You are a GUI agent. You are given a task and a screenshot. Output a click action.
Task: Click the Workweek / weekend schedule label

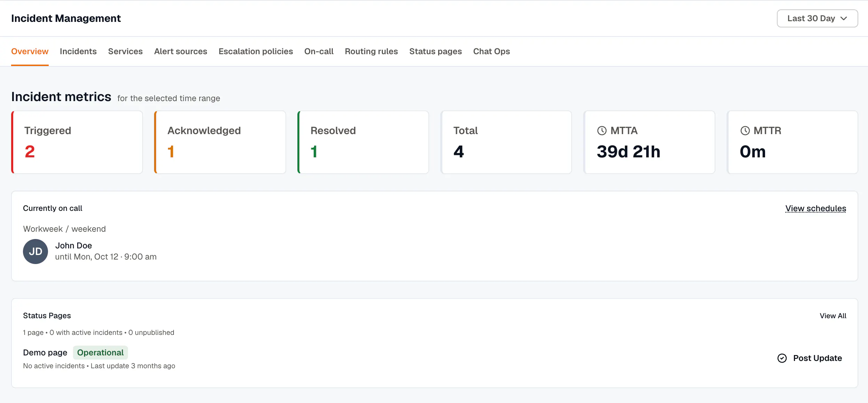pyautogui.click(x=64, y=229)
